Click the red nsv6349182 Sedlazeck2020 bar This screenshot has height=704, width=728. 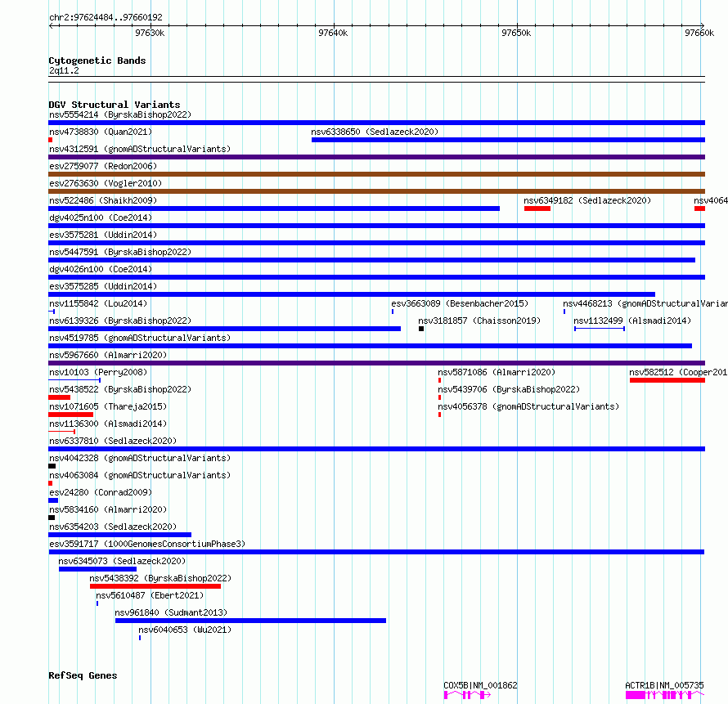[537, 209]
